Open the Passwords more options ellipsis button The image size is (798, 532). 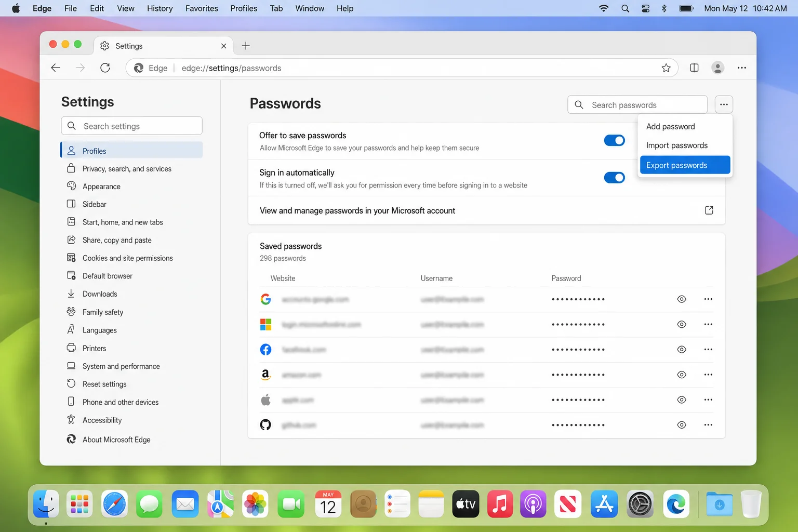pyautogui.click(x=724, y=104)
